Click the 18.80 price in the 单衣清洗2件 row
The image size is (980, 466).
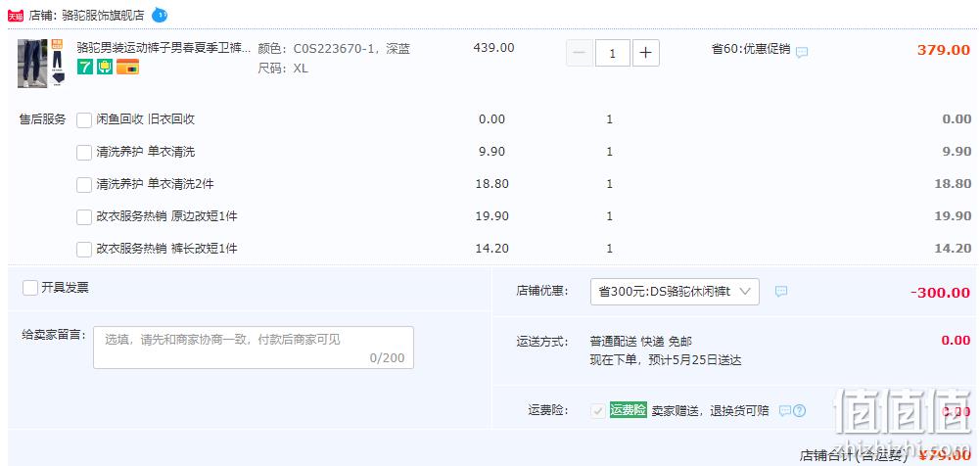coord(491,184)
